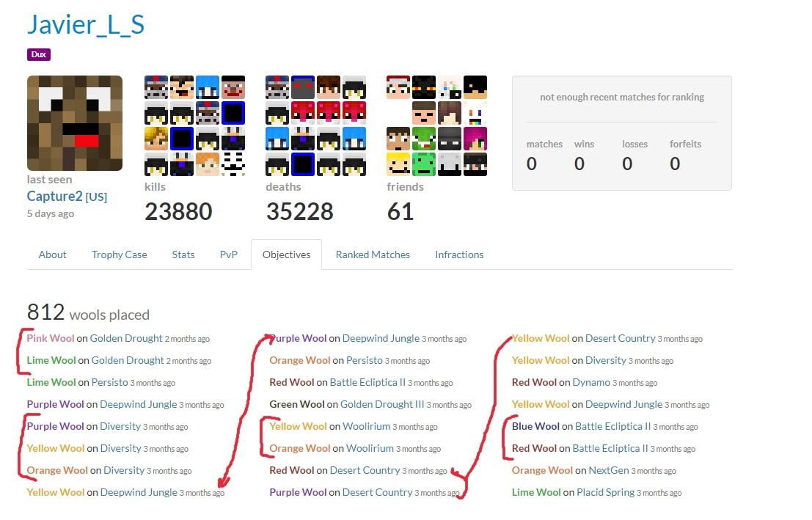
Task: Switch to the Stats tab
Action: (x=183, y=254)
